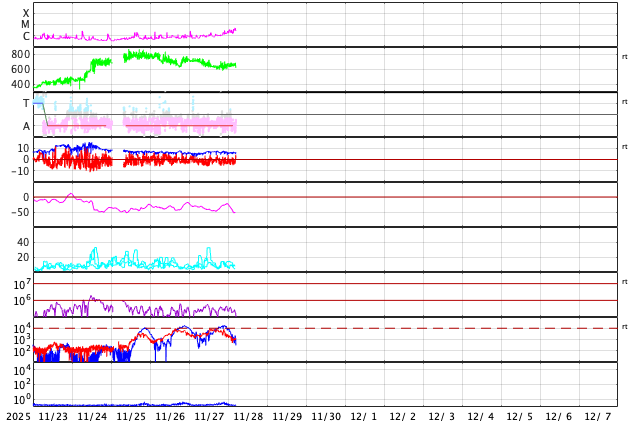Click the -10 label on the red-blue panel
This screenshot has height=424, width=634.
pos(19,171)
